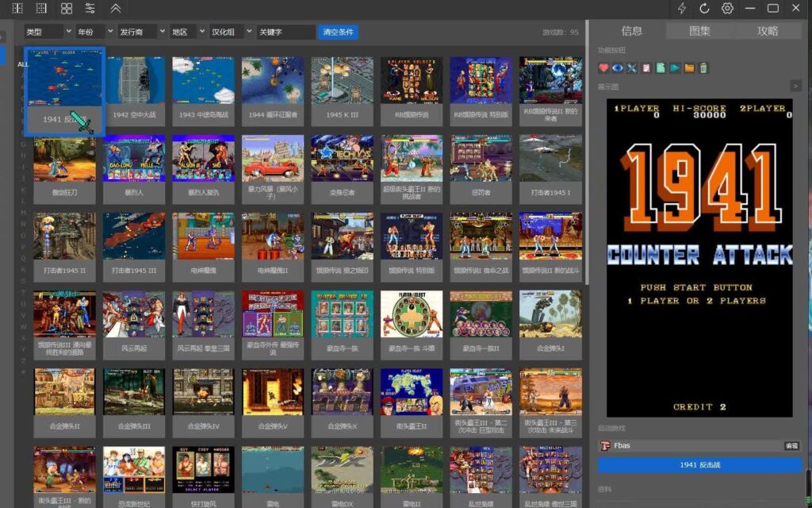Toggle the left sidebar layout icon

17,8
